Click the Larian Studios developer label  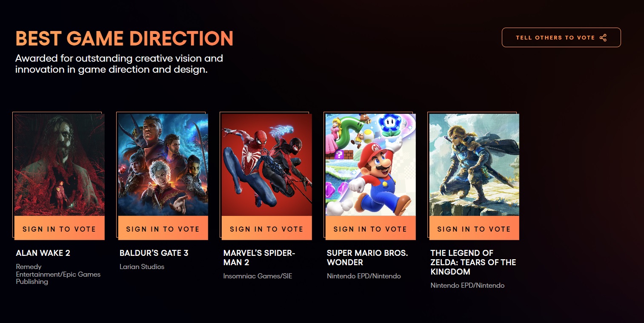pos(142,266)
